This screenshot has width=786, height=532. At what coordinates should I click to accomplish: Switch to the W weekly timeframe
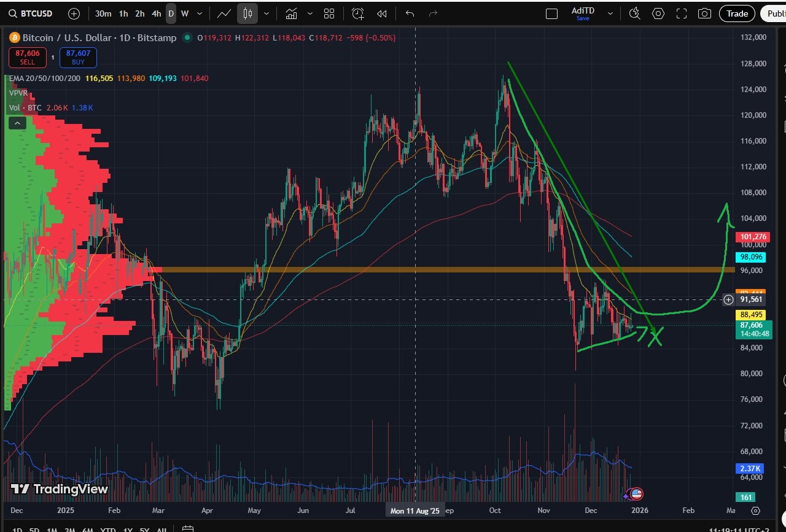[185, 13]
